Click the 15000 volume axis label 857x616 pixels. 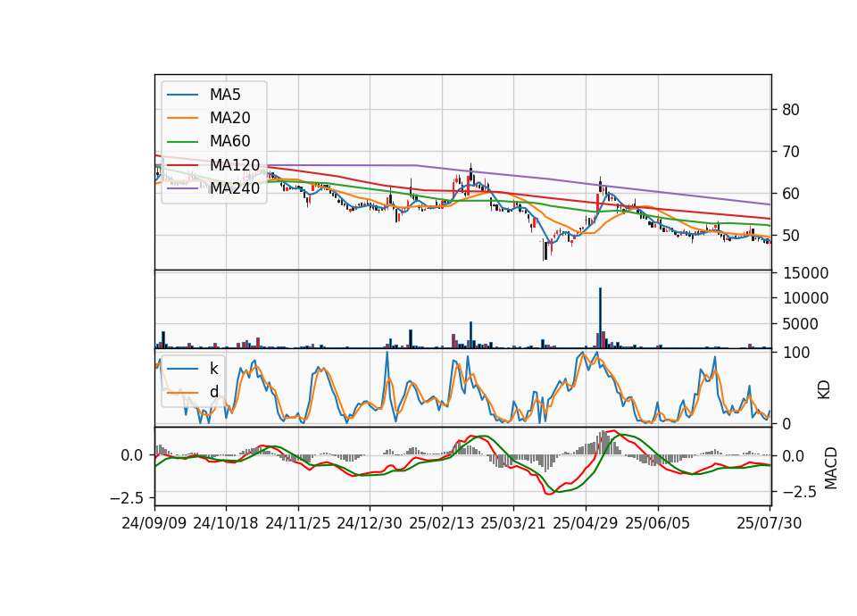tap(805, 273)
